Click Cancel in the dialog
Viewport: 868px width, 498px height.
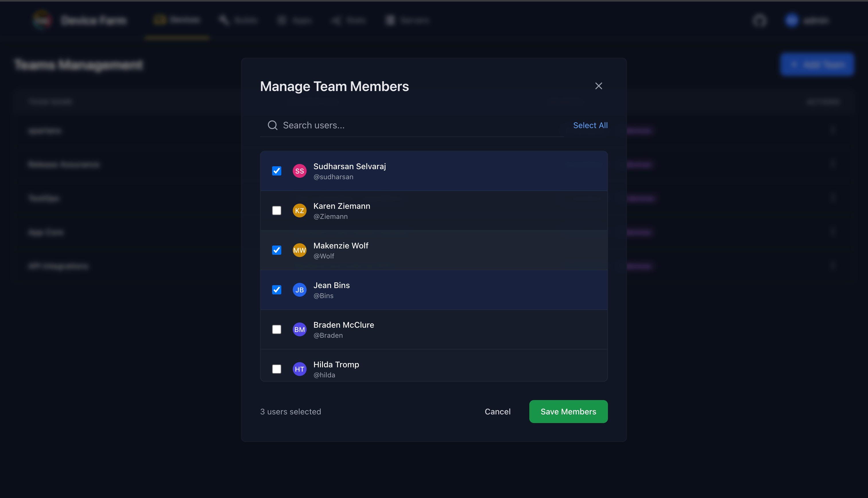click(x=497, y=412)
